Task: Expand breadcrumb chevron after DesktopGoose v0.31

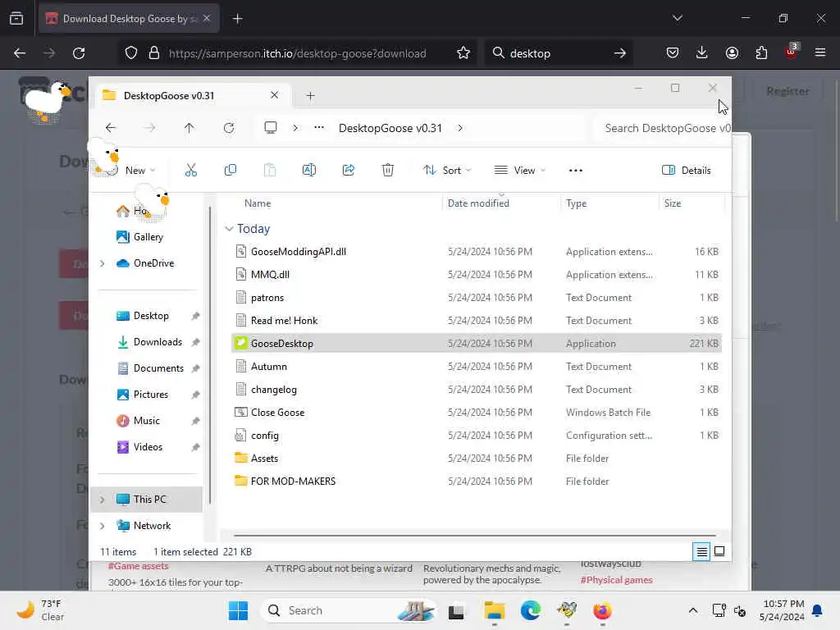Action: [460, 128]
